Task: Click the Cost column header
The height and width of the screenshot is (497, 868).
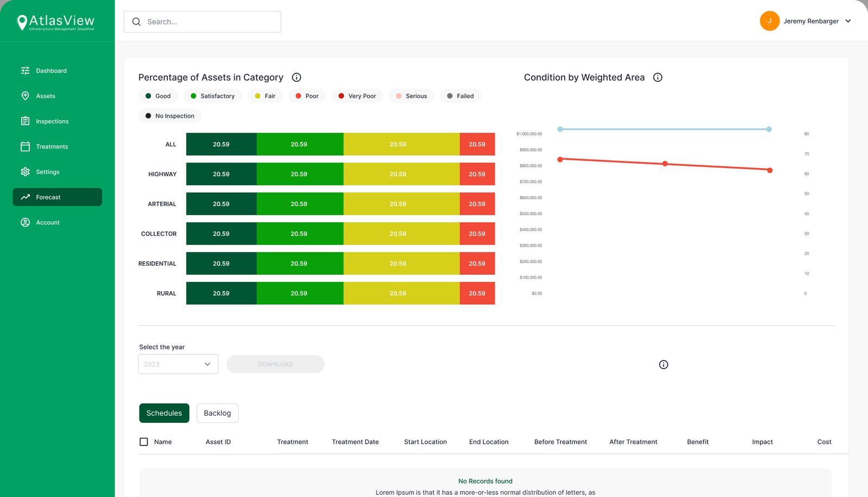Action: (x=824, y=442)
